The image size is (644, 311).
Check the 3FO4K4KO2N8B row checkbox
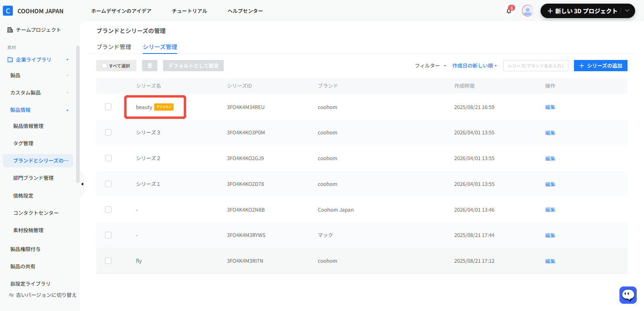(108, 210)
